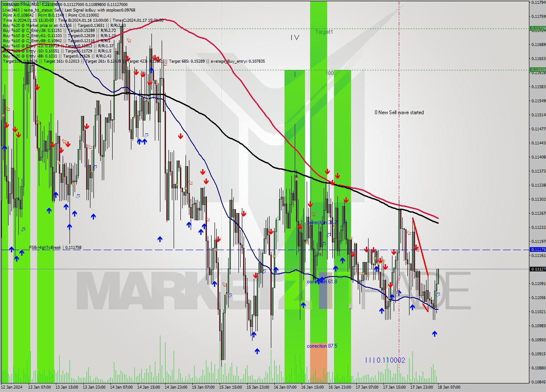This screenshot has width=546, height=392.
Task: Click the 0.10845 price axis value
Action: click(x=538, y=382)
